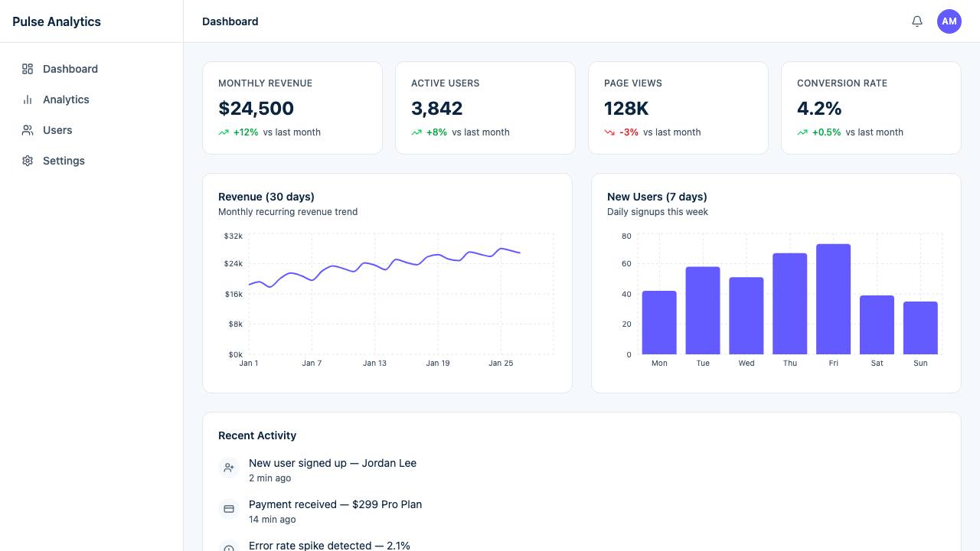
Task: Click the Wed bar in New Users chart
Action: click(x=746, y=316)
